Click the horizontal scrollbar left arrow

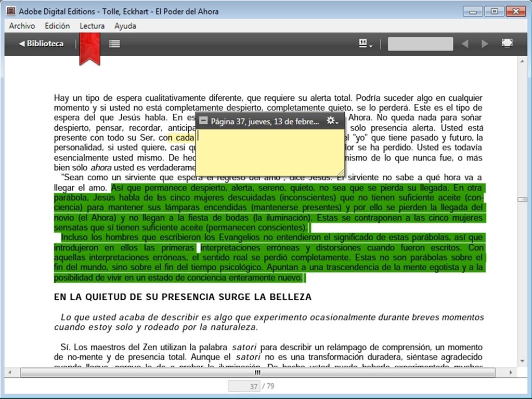(x=10, y=373)
